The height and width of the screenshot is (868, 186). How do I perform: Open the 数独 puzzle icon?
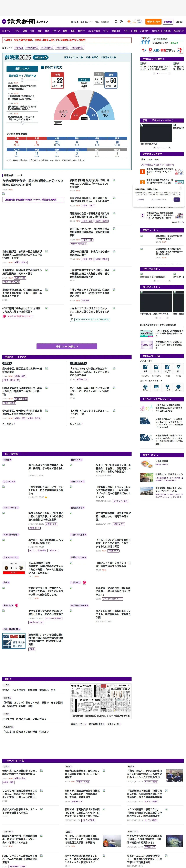(145, 368)
